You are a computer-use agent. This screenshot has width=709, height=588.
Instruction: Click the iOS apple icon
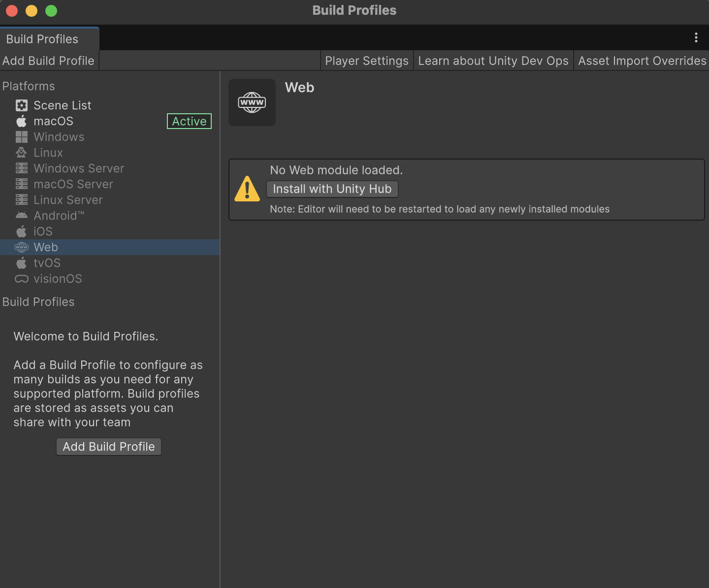[x=22, y=231]
